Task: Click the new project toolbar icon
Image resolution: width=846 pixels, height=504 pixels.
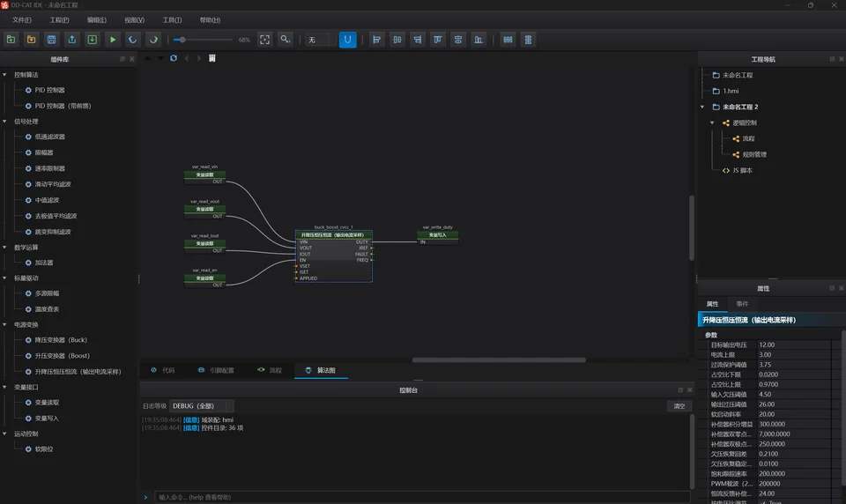Action: pyautogui.click(x=11, y=40)
